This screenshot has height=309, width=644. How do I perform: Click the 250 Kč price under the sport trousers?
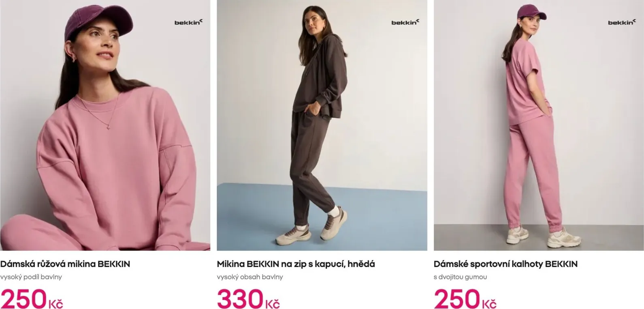[x=465, y=299]
